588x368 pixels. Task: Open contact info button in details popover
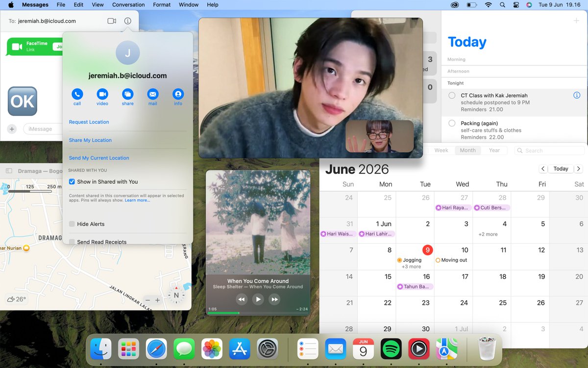[x=178, y=94]
